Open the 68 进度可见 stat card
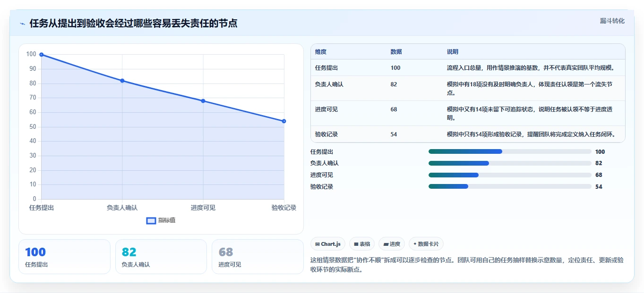Viewport: 644px width, 293px height. click(258, 257)
